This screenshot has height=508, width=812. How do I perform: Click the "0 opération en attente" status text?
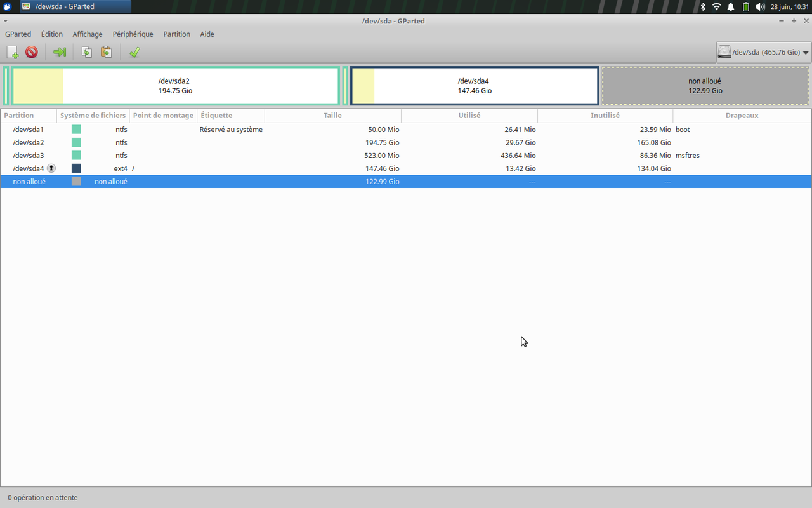click(x=43, y=497)
